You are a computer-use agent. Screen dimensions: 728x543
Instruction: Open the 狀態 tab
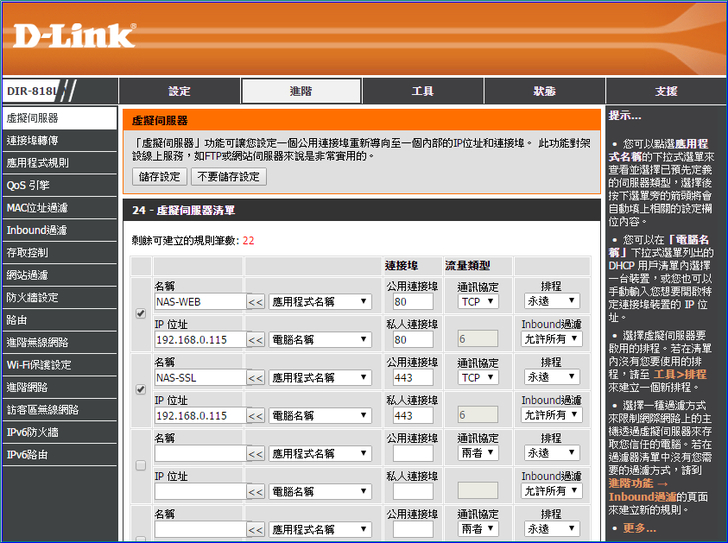tap(544, 91)
